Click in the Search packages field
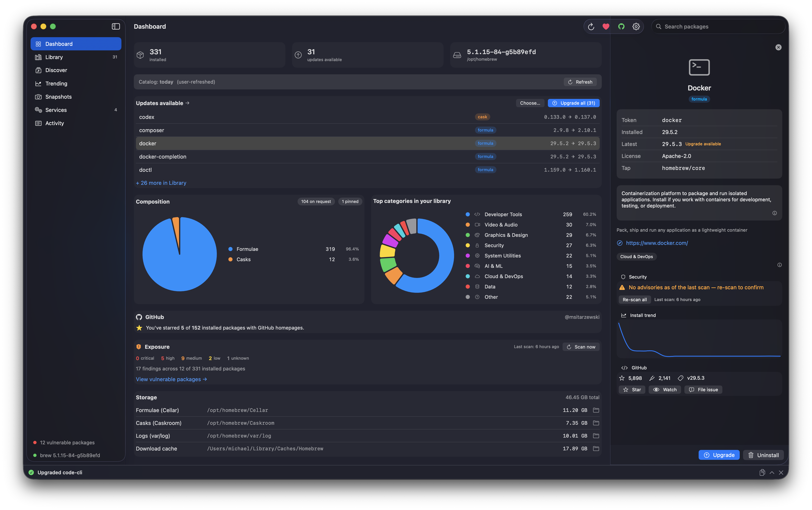 tap(719, 27)
